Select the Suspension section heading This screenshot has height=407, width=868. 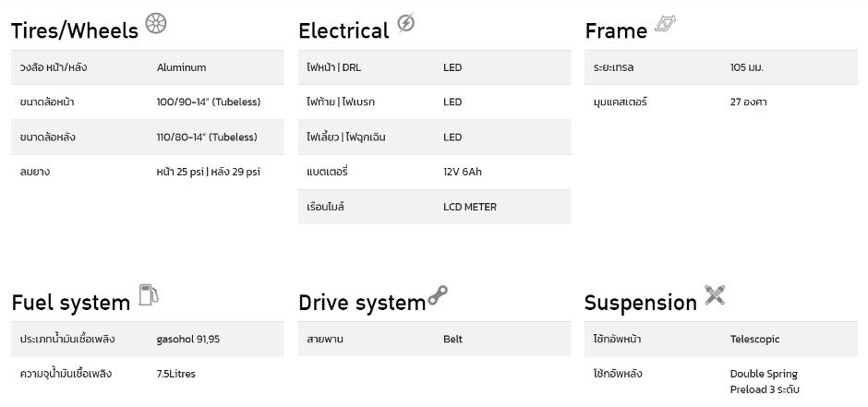click(x=641, y=303)
